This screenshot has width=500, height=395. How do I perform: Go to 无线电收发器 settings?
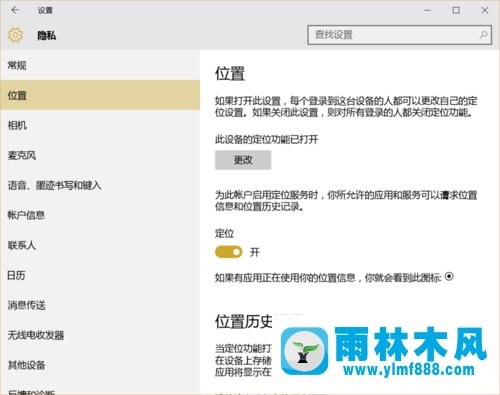100,335
